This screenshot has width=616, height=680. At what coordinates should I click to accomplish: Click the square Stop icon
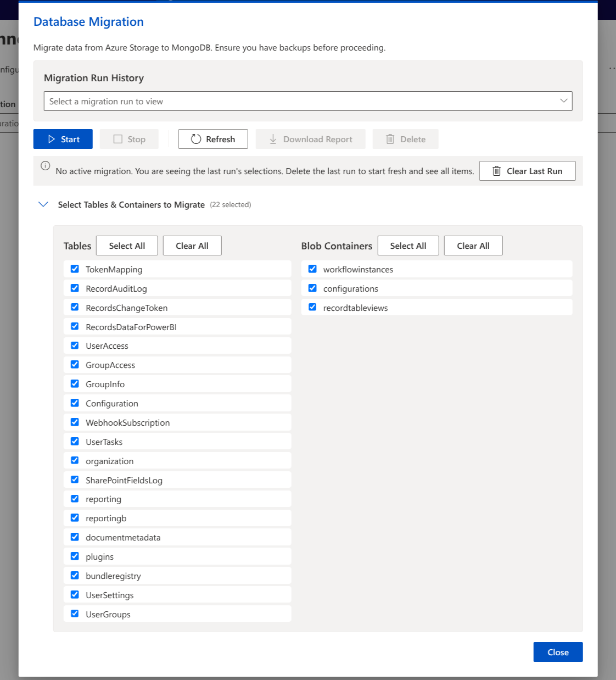click(x=118, y=139)
